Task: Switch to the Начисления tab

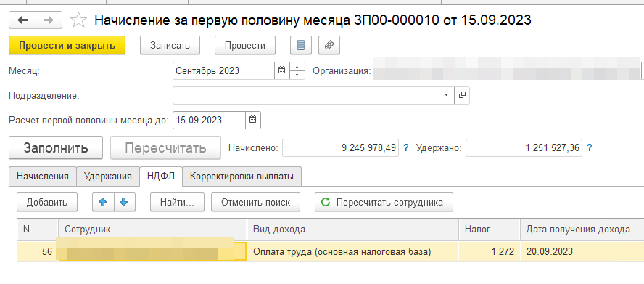Action: point(42,177)
